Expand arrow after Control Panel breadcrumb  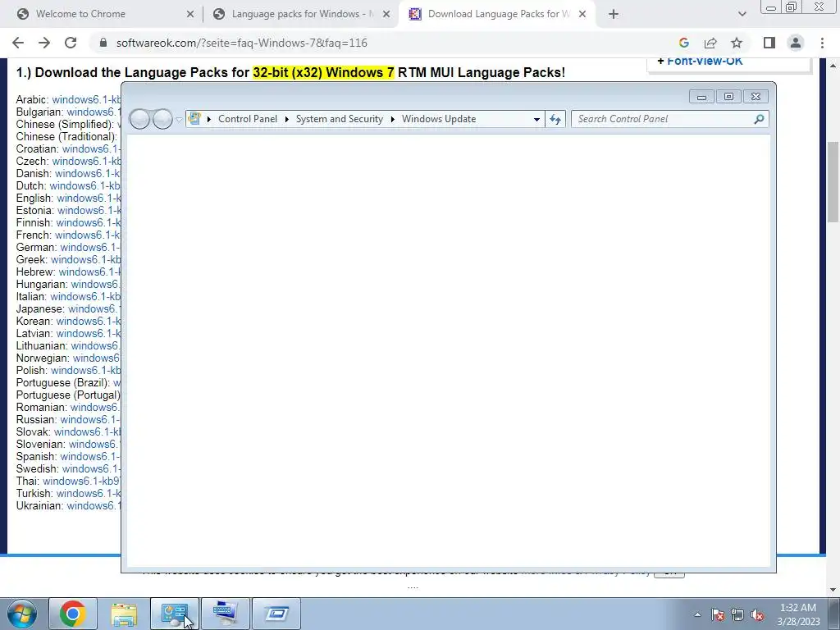point(286,119)
